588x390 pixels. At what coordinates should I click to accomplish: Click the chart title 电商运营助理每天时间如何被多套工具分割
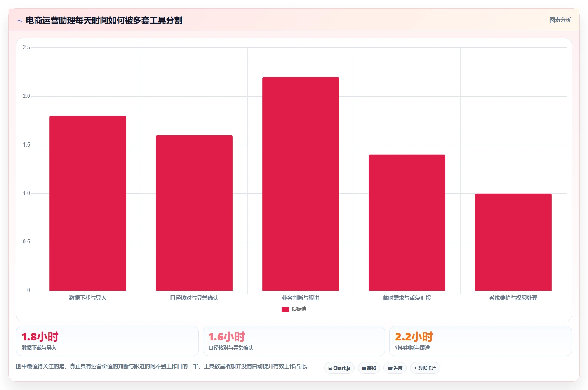(x=104, y=20)
